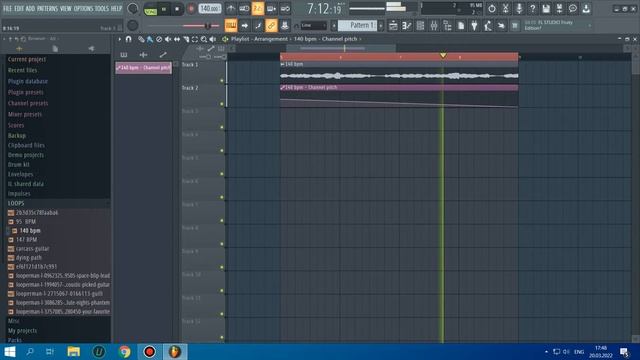Select the slip tool in playlist toolbar
Viewport: 640px width, 360px height.
point(177,39)
